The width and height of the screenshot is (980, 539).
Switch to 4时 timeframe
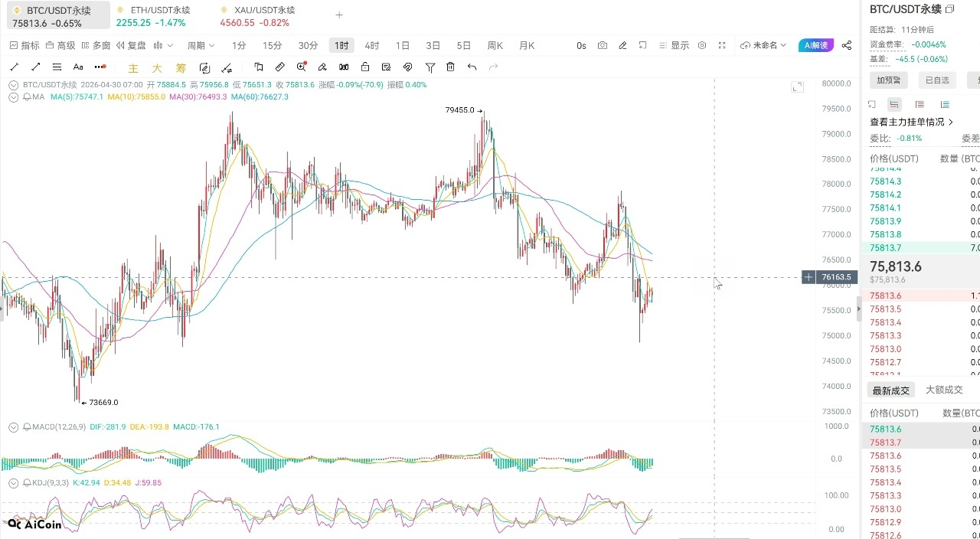coord(372,45)
